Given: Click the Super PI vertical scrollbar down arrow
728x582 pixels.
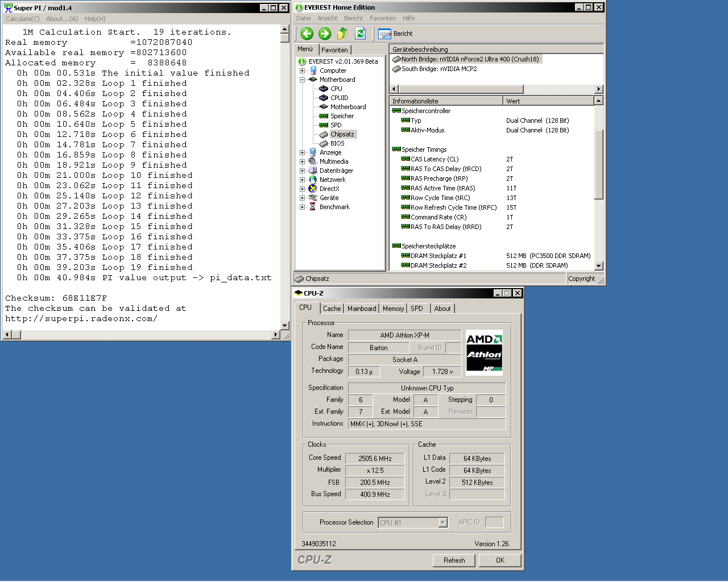Looking at the screenshot, I should pyautogui.click(x=285, y=326).
